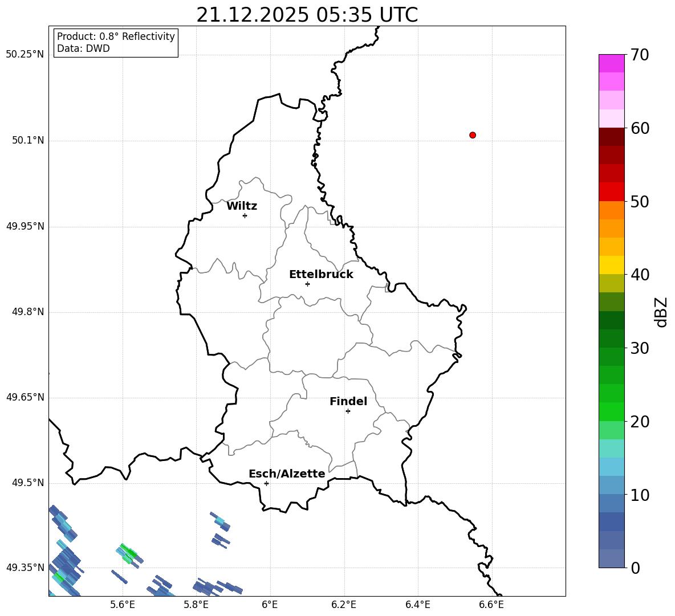Click the Esch/Alzette city label

[x=287, y=474]
